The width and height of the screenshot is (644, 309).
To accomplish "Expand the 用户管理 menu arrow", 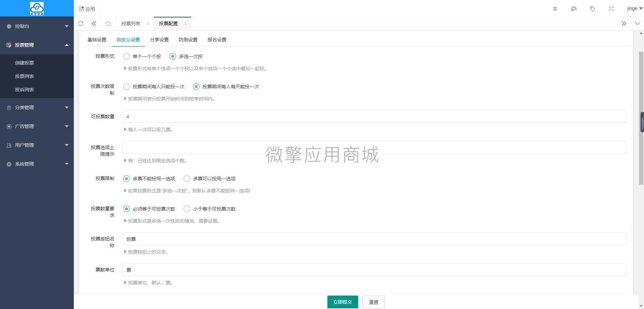I will point(67,145).
